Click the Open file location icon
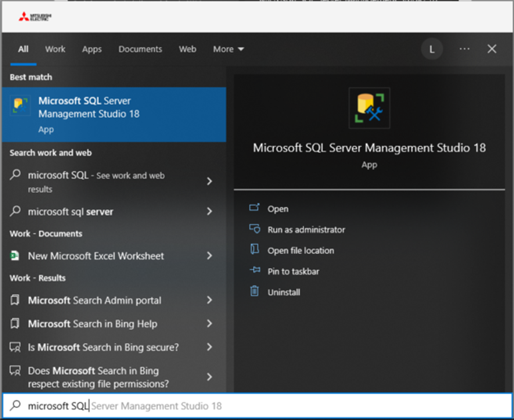Viewport: 514px width, 420px height. tap(255, 249)
